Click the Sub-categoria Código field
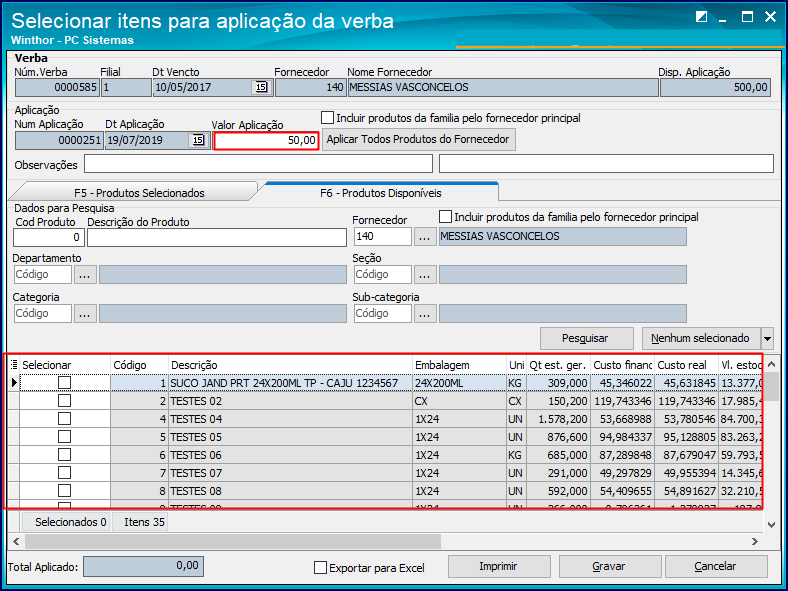Screen dimensions: 788x591 383,314
